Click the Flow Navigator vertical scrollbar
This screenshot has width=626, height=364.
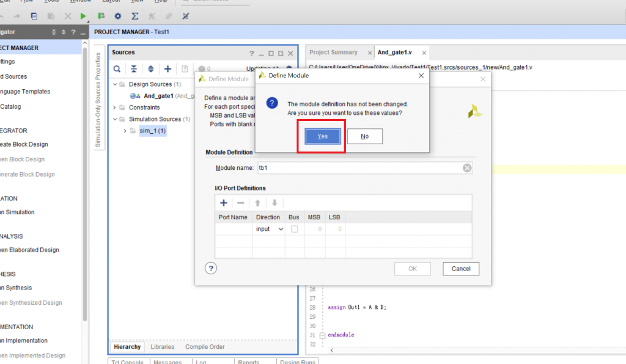pyautogui.click(x=84, y=183)
